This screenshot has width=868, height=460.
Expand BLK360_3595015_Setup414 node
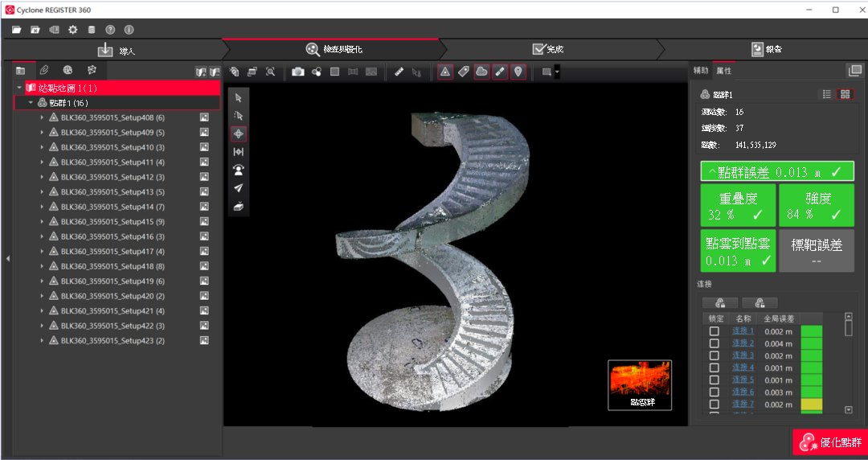[42, 207]
